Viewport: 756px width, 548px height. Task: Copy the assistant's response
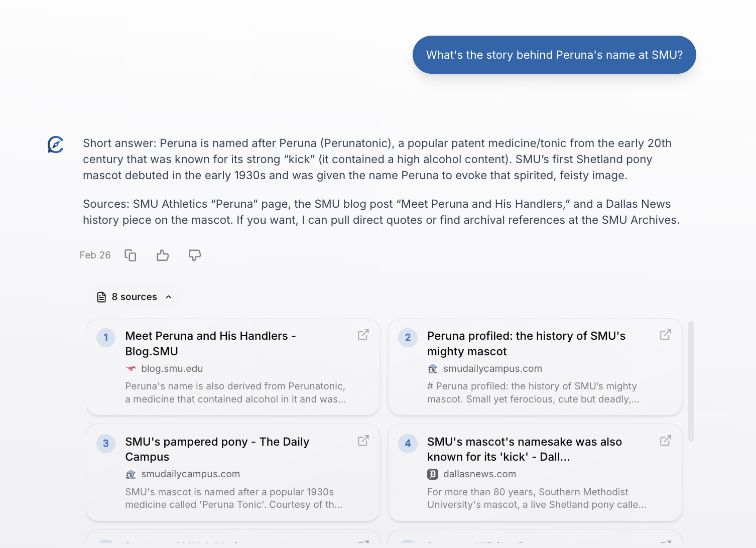coord(131,255)
